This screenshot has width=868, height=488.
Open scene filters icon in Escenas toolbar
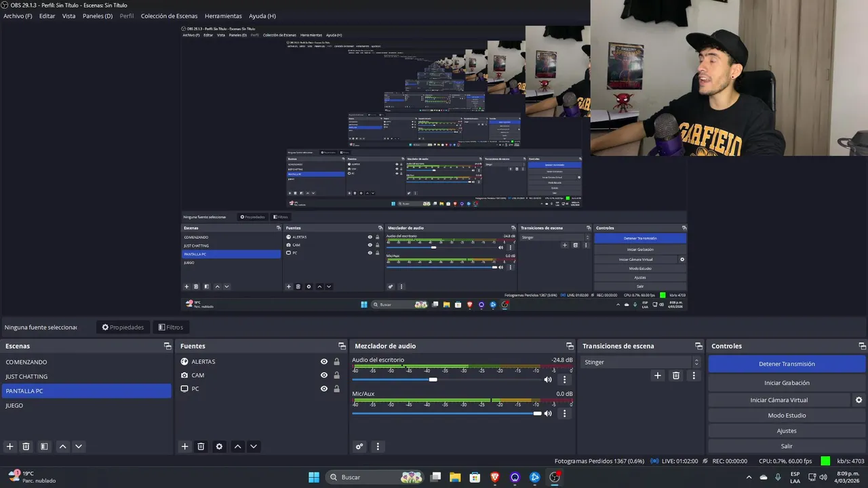coord(44,447)
